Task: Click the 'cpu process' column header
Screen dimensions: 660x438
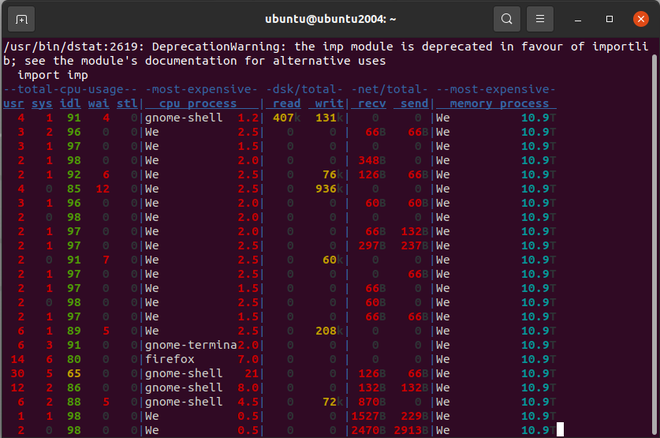Action: [198, 104]
